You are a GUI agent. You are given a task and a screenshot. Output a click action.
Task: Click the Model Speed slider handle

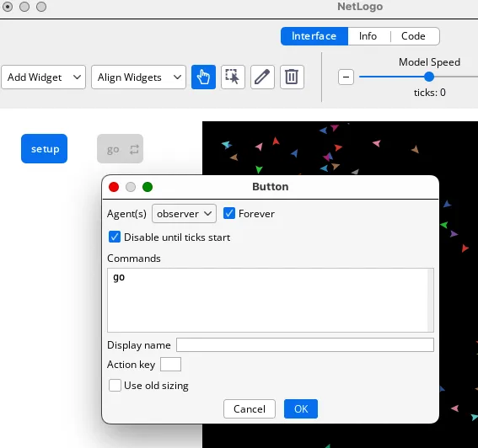click(429, 77)
